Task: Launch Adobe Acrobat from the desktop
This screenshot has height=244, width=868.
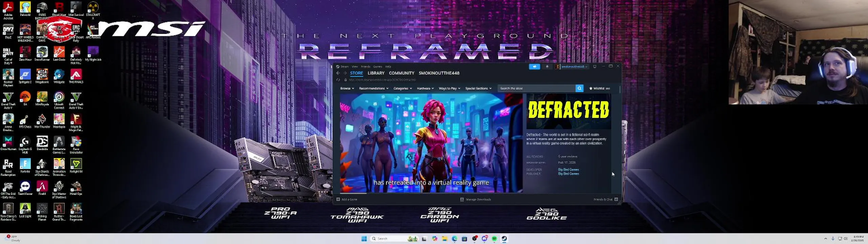Action: 8,11
